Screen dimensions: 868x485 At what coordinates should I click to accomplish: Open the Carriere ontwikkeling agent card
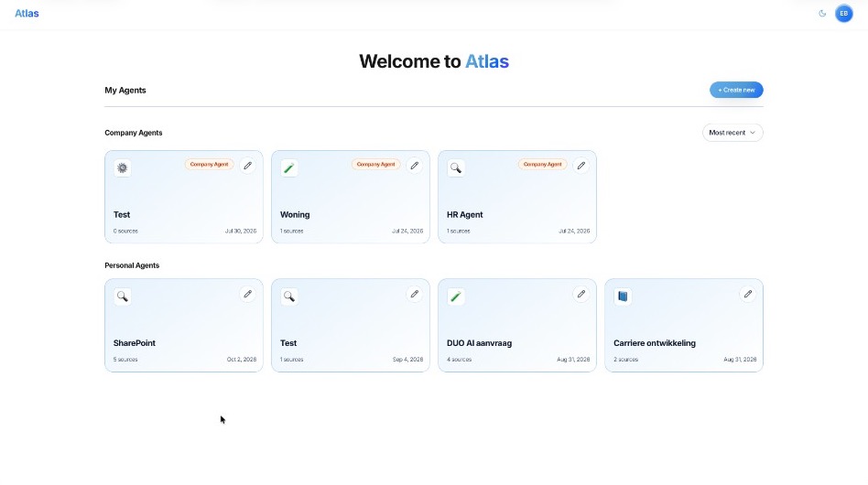click(684, 325)
